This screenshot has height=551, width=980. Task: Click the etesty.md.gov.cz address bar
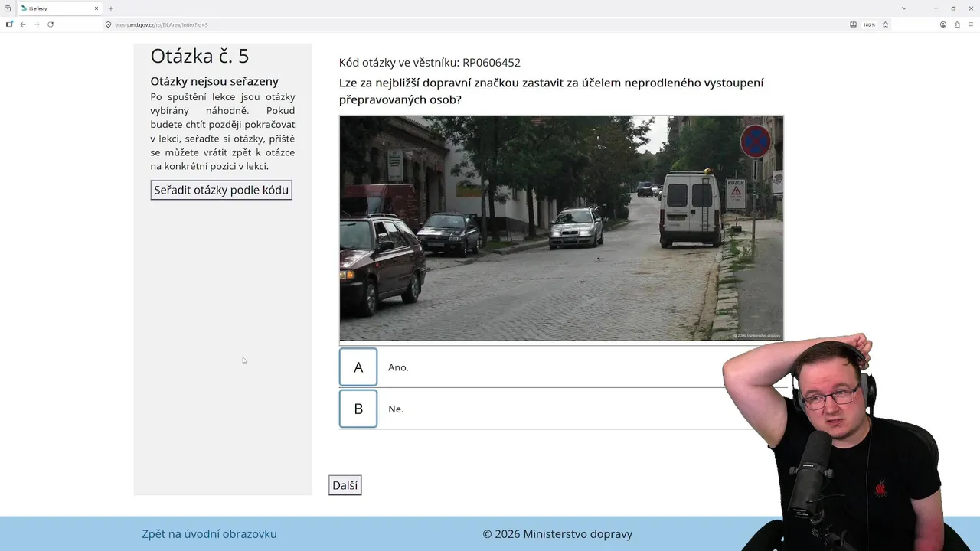click(475, 24)
